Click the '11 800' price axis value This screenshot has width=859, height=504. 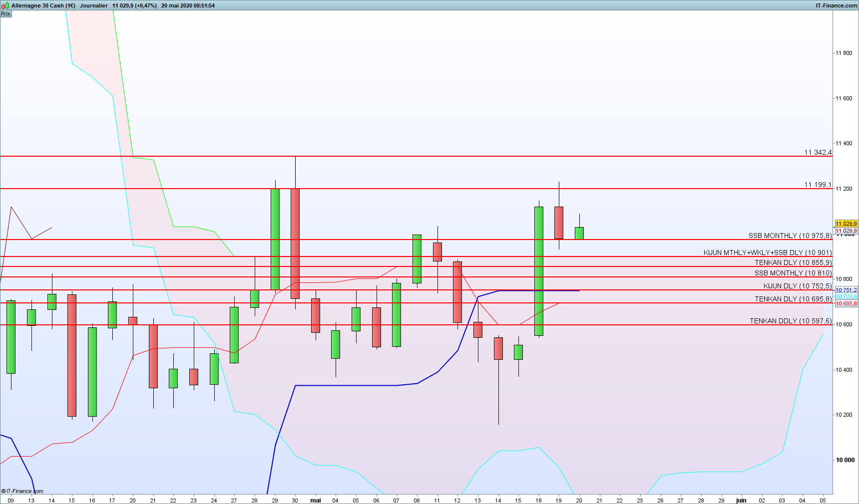click(844, 53)
